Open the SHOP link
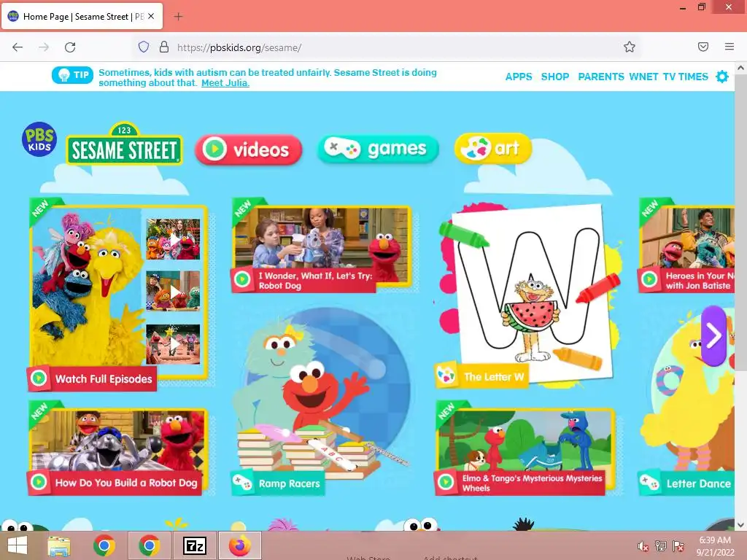Screen dimensions: 747x560 (x=555, y=77)
